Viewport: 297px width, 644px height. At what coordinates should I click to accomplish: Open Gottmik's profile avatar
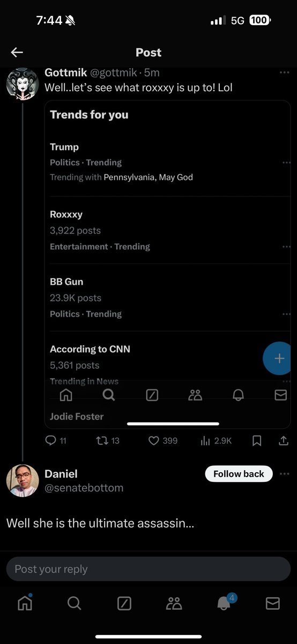[23, 83]
